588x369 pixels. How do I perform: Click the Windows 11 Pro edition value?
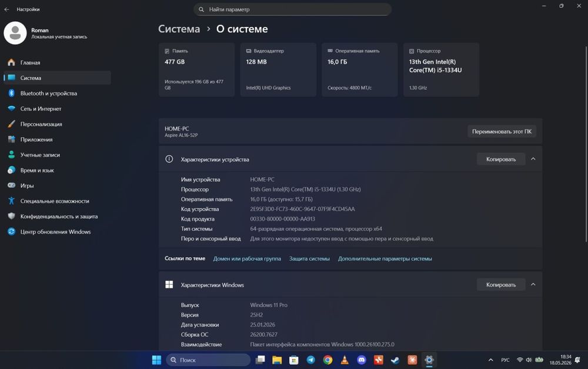(x=269, y=305)
